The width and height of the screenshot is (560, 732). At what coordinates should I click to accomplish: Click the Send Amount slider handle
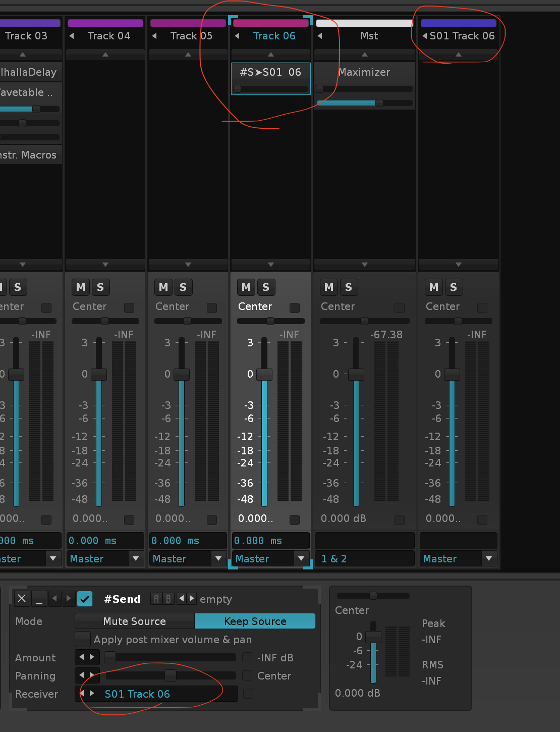point(109,657)
